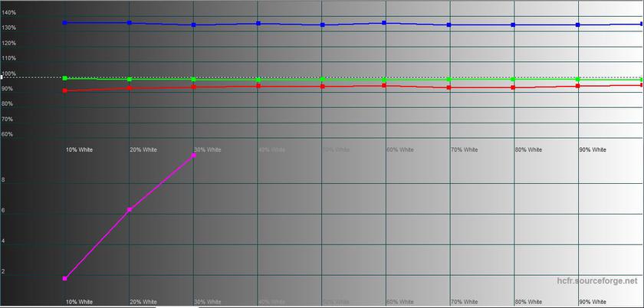Click the magenta data point at 10% White

click(65, 278)
